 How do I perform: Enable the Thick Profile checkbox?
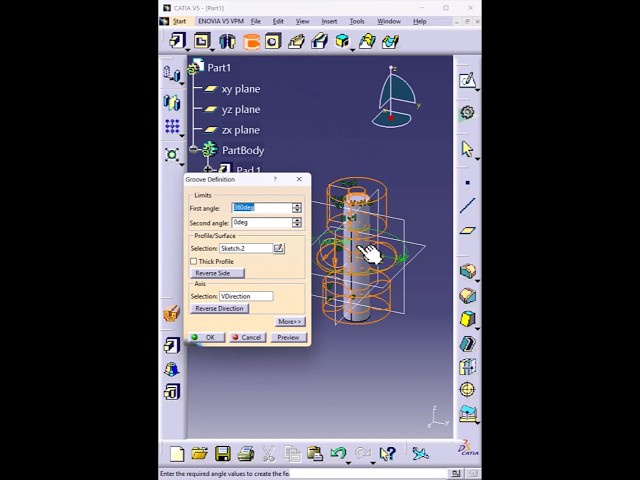point(193,261)
